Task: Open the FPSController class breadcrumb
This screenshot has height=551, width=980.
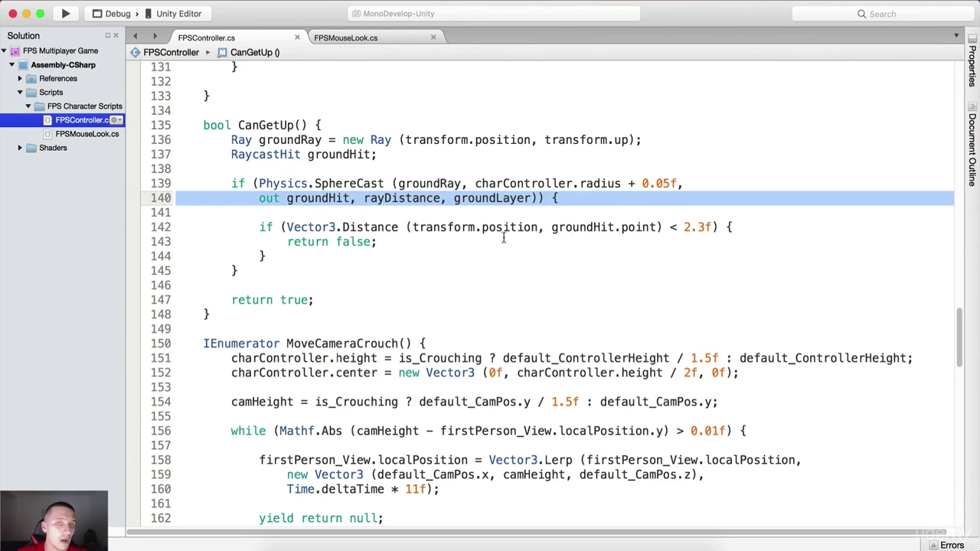Action: pos(171,52)
